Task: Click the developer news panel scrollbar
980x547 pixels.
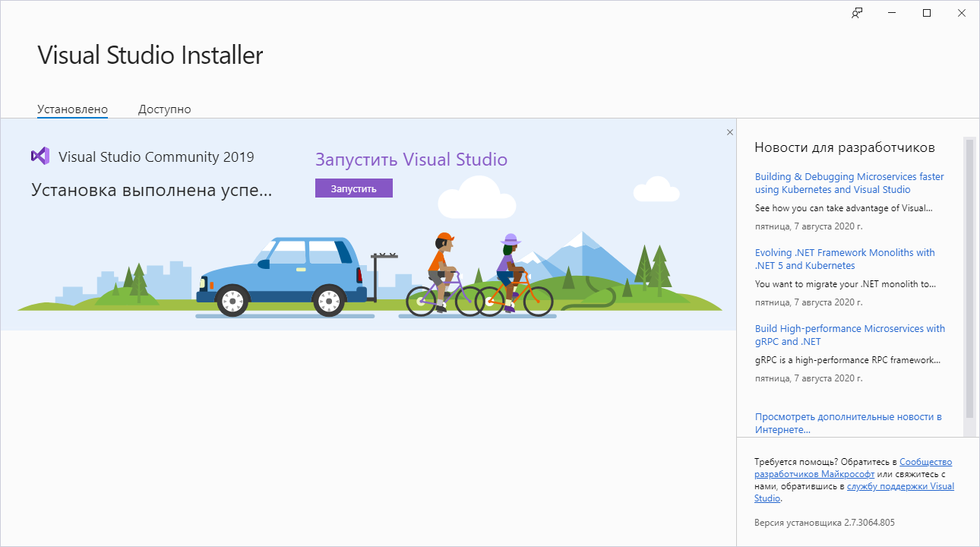Action: click(969, 277)
